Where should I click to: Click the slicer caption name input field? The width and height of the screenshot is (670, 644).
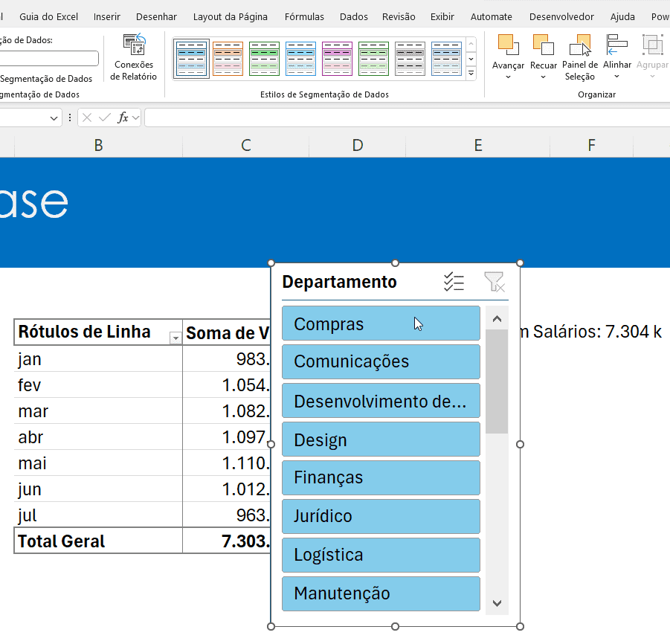tap(48, 59)
